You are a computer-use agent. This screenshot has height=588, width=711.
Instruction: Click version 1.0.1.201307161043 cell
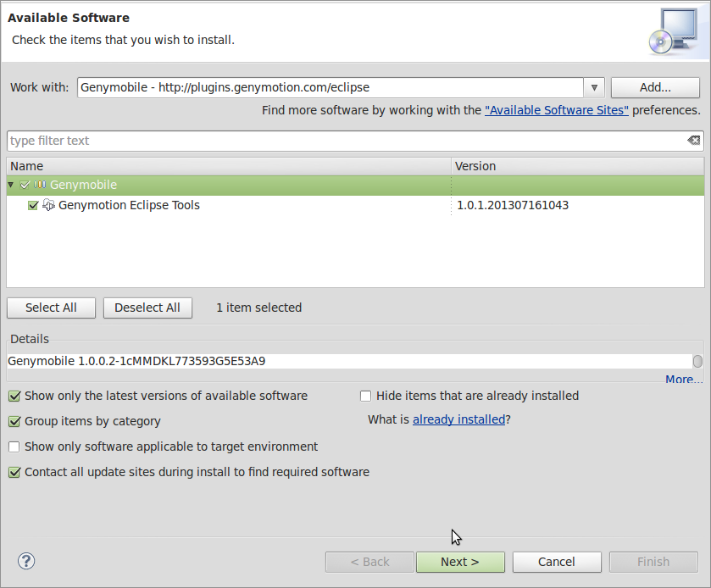coord(513,205)
